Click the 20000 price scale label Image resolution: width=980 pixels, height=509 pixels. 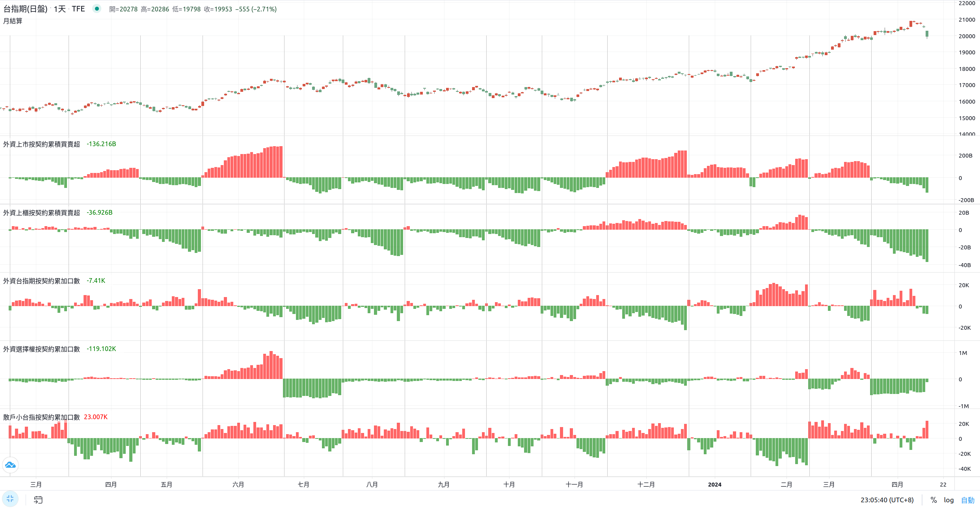967,36
